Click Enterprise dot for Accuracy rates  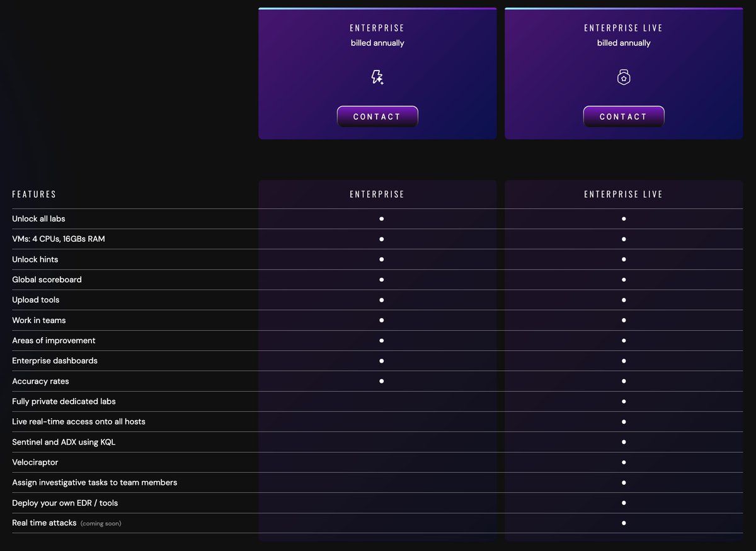pyautogui.click(x=382, y=381)
